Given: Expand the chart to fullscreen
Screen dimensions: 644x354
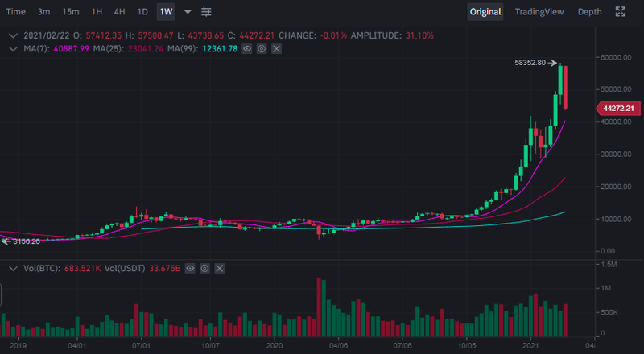Looking at the screenshot, I should tap(620, 12).
